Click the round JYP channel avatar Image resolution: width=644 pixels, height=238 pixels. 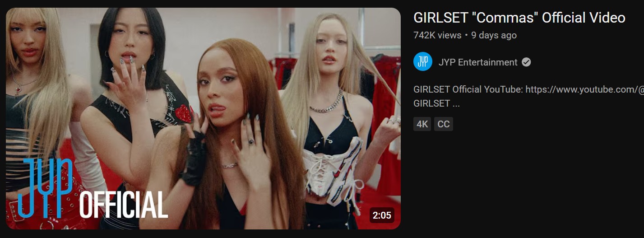[x=423, y=62]
